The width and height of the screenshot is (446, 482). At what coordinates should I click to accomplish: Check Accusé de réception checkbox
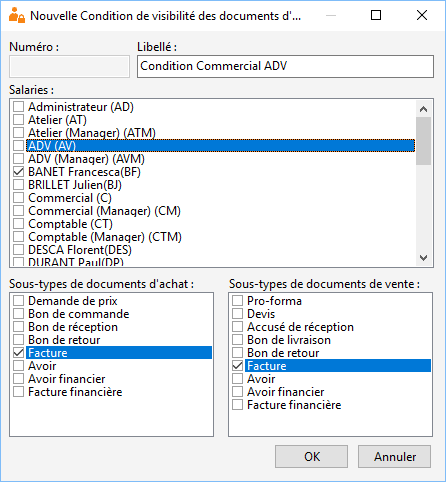pos(238,327)
